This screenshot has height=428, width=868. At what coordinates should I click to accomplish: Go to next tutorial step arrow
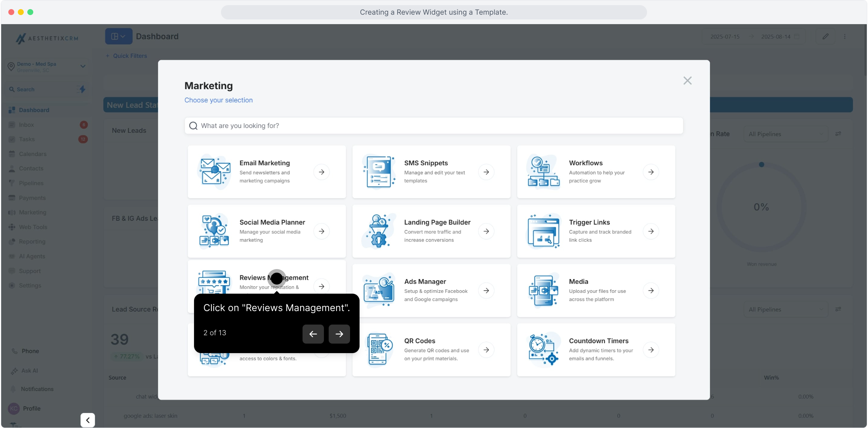(339, 334)
